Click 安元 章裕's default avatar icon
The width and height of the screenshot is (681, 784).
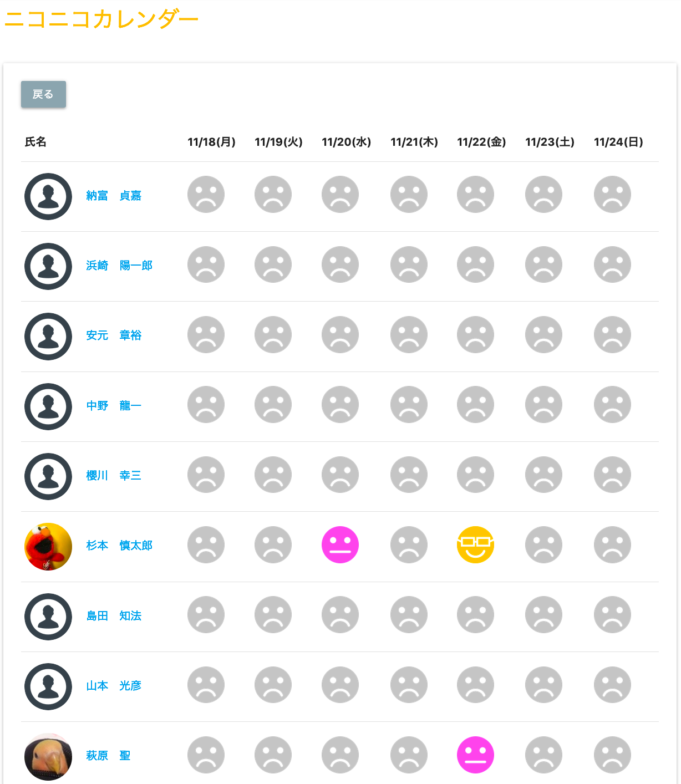click(48, 337)
